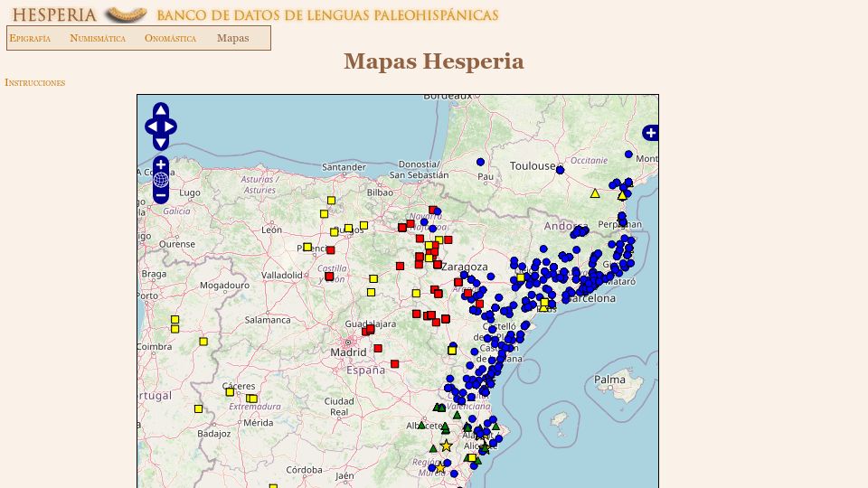Zoom out using the map minus button

pos(161,195)
